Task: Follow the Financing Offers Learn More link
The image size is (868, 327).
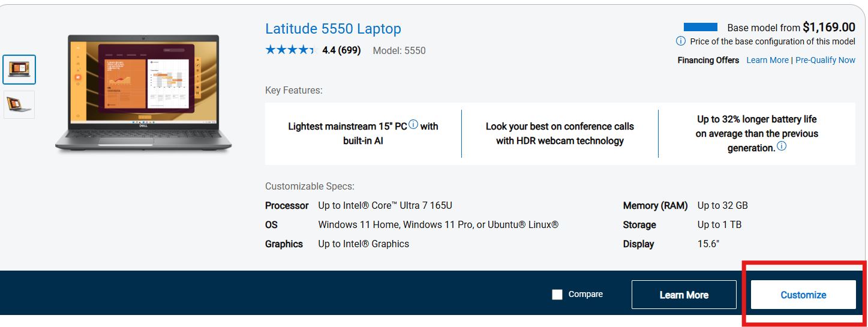Action: point(767,60)
